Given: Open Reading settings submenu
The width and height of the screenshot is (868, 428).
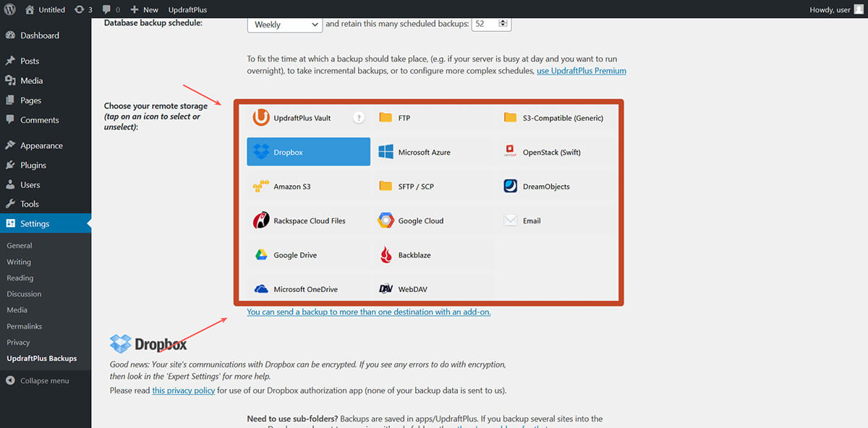Looking at the screenshot, I should 20,278.
